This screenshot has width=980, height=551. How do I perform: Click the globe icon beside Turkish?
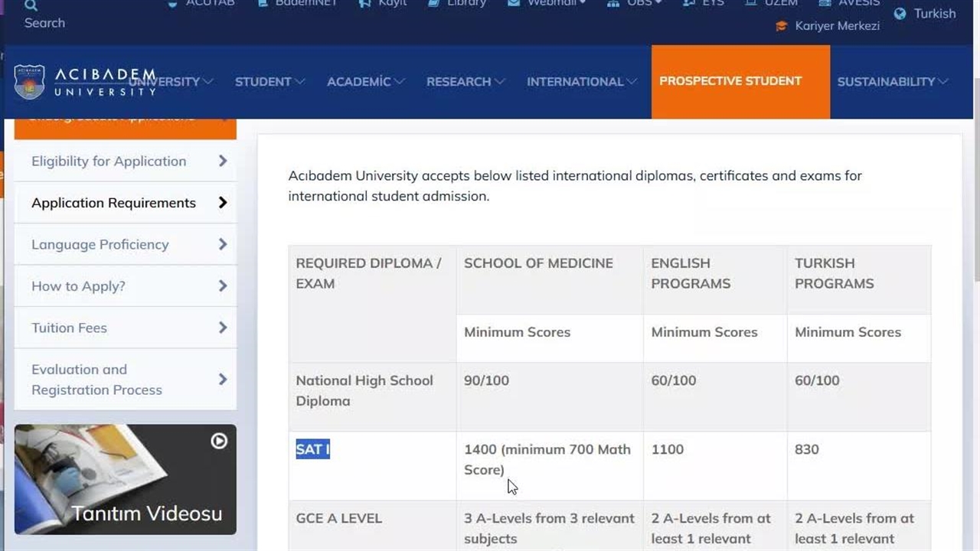[x=900, y=14]
